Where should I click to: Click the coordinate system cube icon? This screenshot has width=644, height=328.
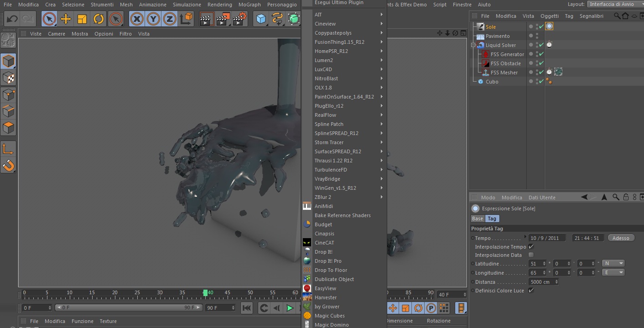(x=187, y=19)
